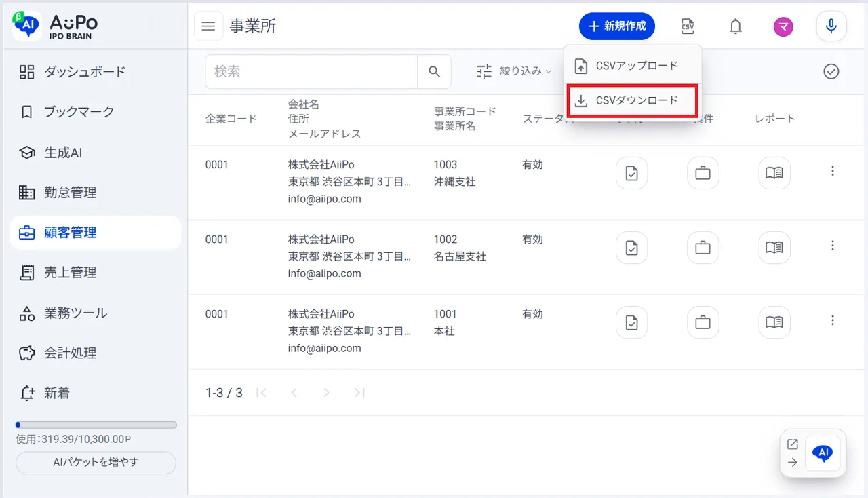Image resolution: width=868 pixels, height=498 pixels.
Task: Open three-dot menu for 沖縄支社 row
Action: (833, 171)
